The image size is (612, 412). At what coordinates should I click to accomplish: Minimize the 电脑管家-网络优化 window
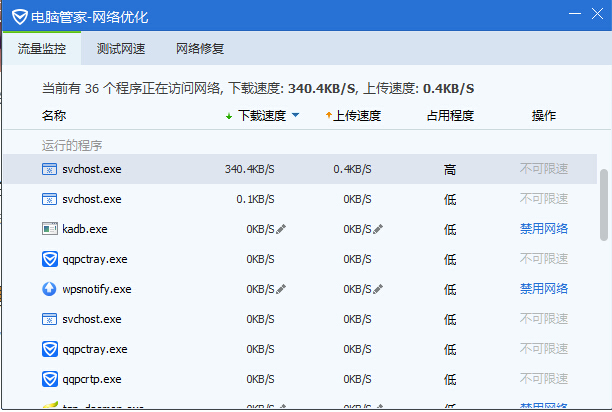point(575,14)
